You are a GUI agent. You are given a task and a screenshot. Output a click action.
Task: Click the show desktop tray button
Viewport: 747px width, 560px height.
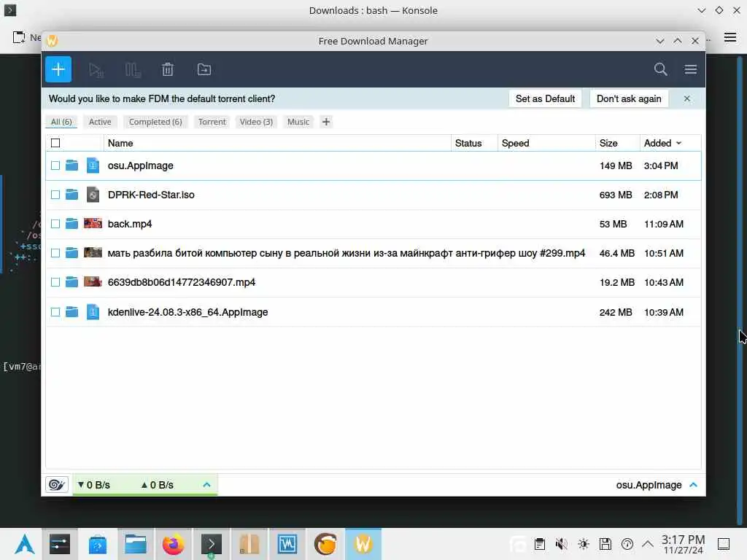pos(724,544)
